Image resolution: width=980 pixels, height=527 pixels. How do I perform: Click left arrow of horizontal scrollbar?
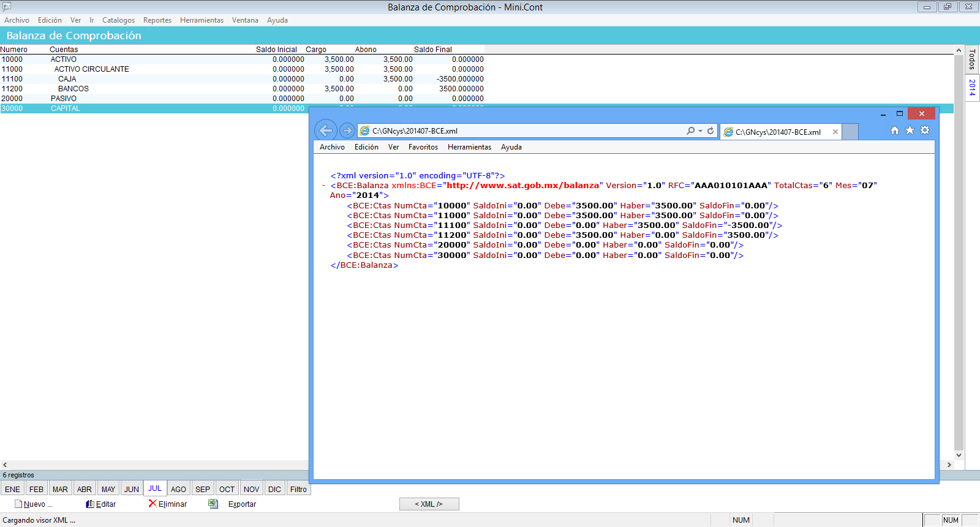5,465
